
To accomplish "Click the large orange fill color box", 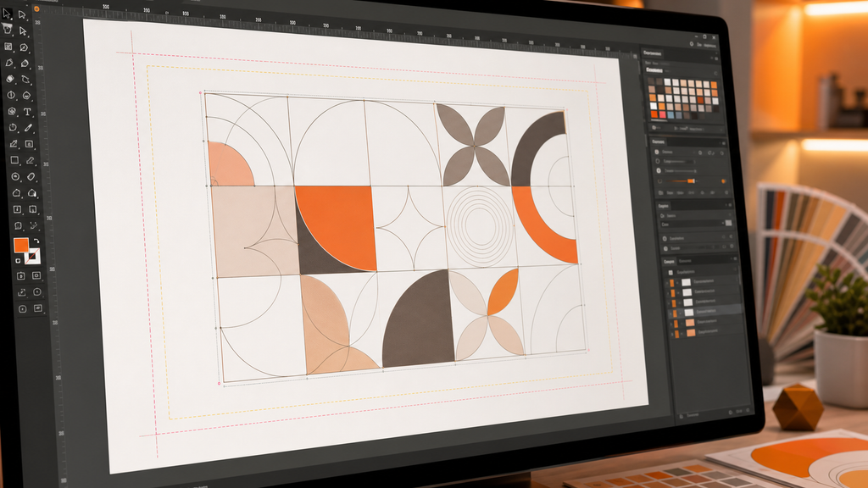I will pyautogui.click(x=21, y=245).
